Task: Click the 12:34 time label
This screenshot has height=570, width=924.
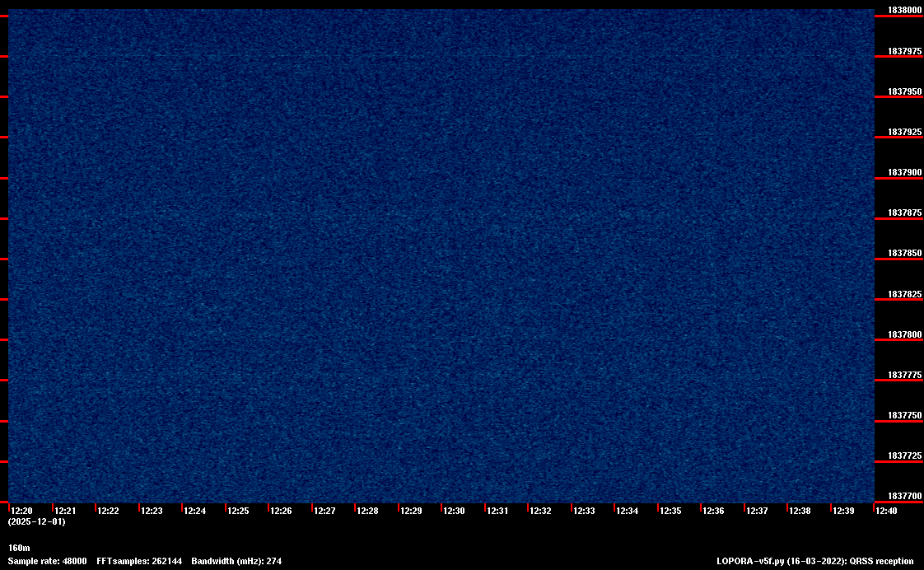Action: click(x=627, y=511)
